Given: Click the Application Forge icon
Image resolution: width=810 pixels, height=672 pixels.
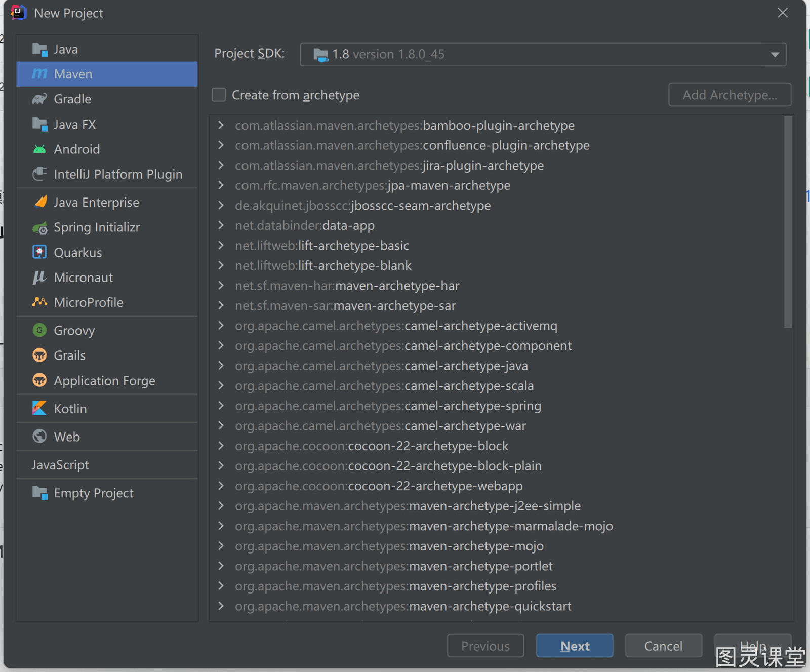Looking at the screenshot, I should tap(39, 380).
